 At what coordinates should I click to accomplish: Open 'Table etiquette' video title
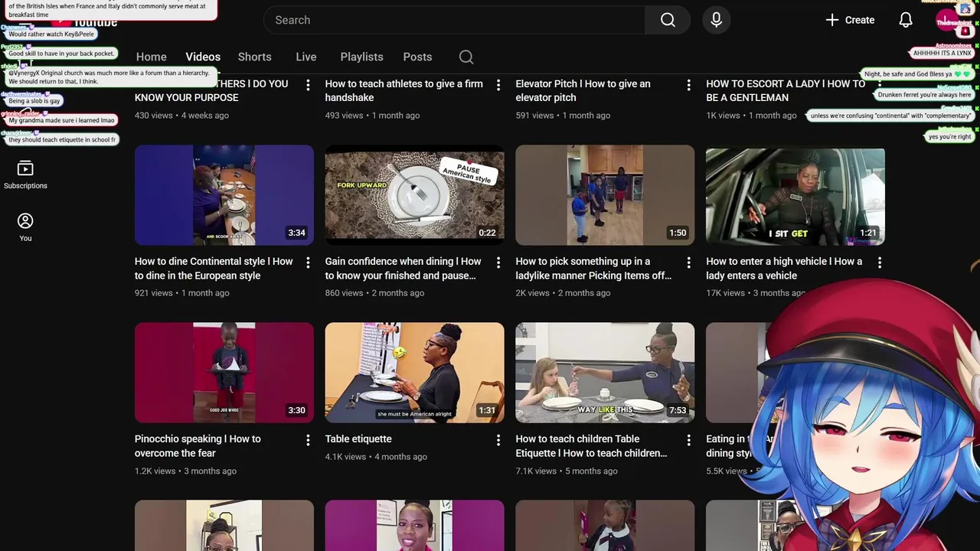point(358,439)
